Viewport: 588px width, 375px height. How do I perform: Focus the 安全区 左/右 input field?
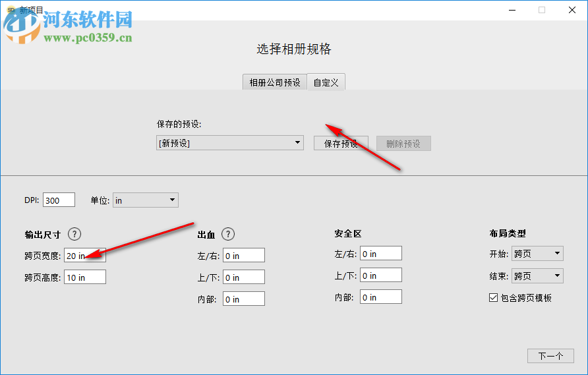(x=381, y=253)
